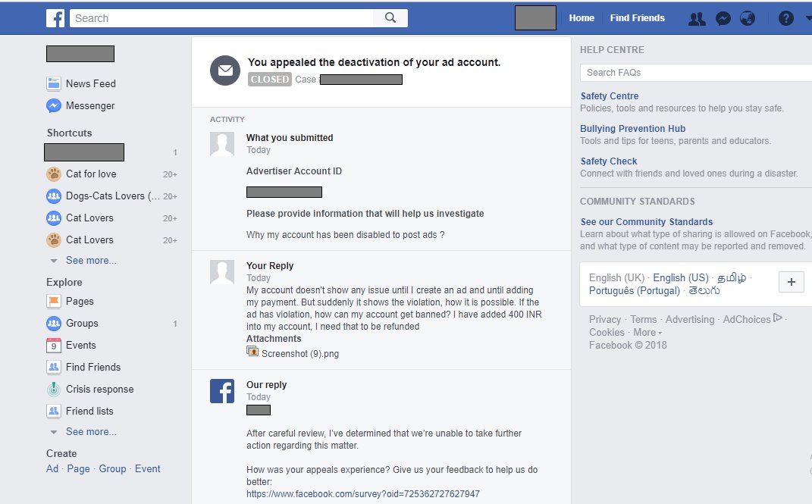Screen dimensions: 812x504
Task: Open Messenger from the sidebar
Action: (x=90, y=105)
